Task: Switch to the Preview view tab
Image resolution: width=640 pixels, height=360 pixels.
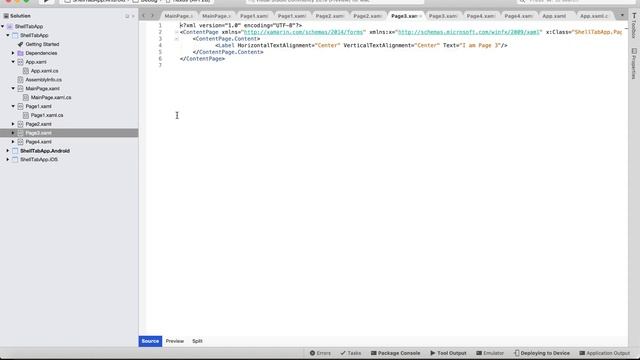Action: [175, 341]
